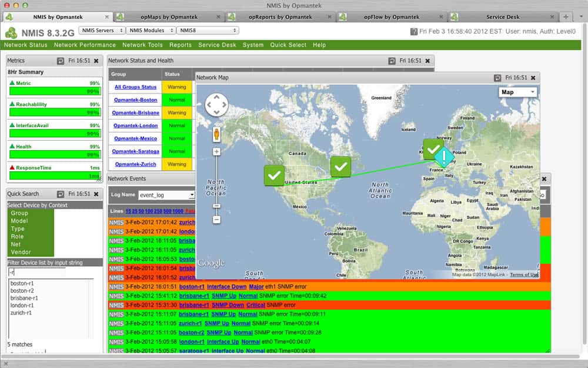Select boston-r2 in the filtered device list
This screenshot has width=588, height=368.
coord(22,291)
